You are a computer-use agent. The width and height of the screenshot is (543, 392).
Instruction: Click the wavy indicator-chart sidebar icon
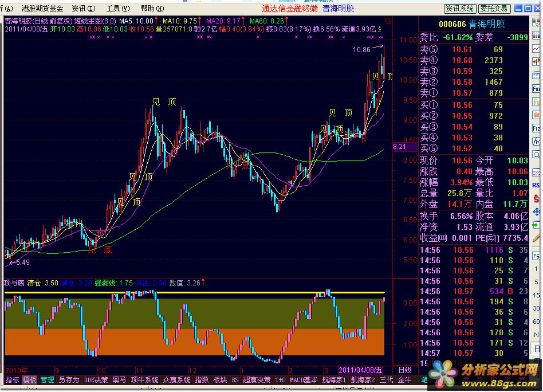(x=536, y=173)
